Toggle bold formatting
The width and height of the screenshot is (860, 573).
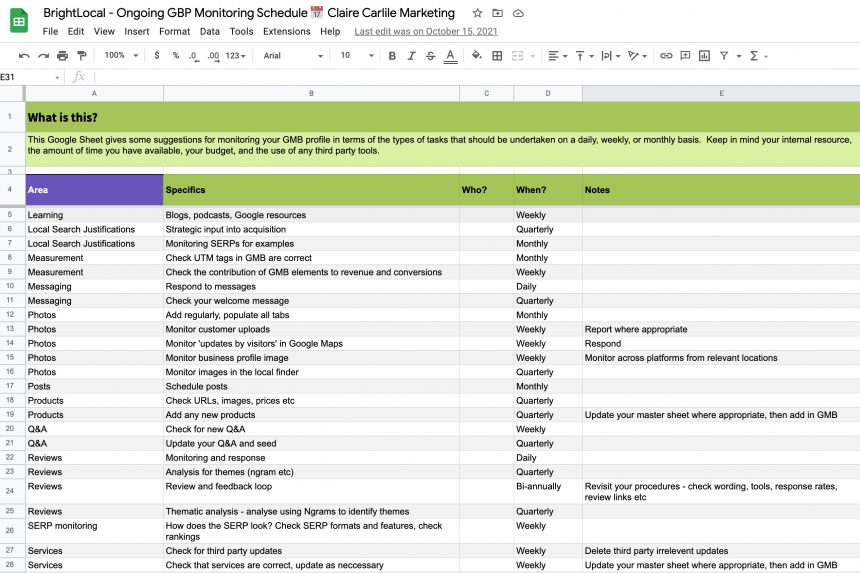point(393,56)
